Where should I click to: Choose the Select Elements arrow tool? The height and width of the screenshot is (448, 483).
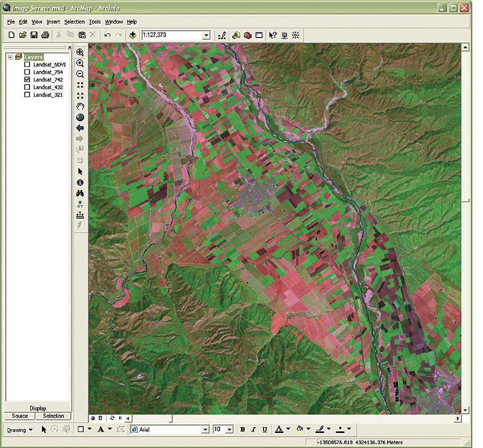pos(80,172)
